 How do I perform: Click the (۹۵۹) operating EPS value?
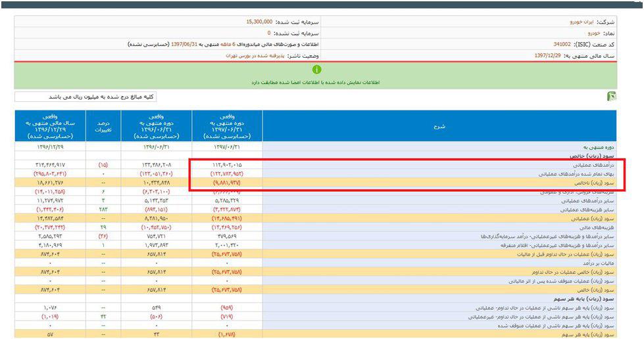click(x=227, y=308)
